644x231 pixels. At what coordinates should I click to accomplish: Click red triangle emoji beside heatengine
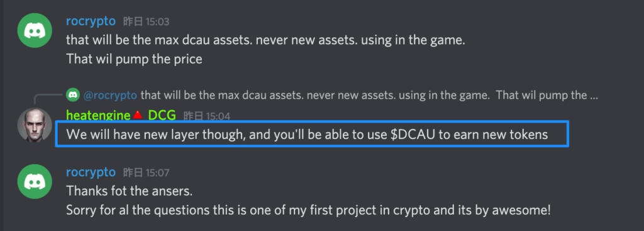[138, 116]
